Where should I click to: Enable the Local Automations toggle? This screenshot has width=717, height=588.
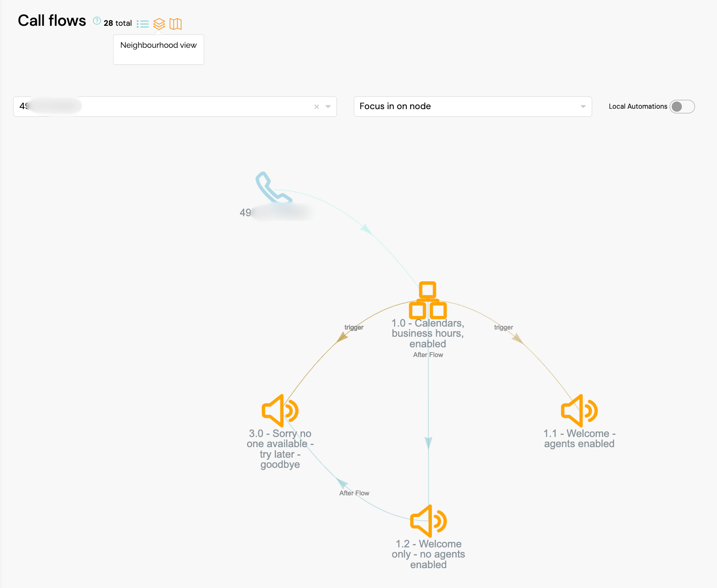click(x=682, y=107)
